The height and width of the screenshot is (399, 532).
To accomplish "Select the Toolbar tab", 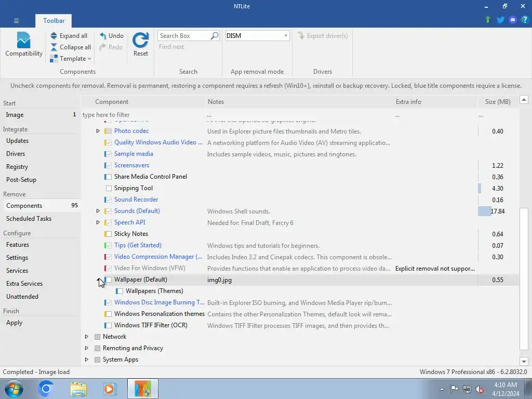I will pyautogui.click(x=54, y=21).
